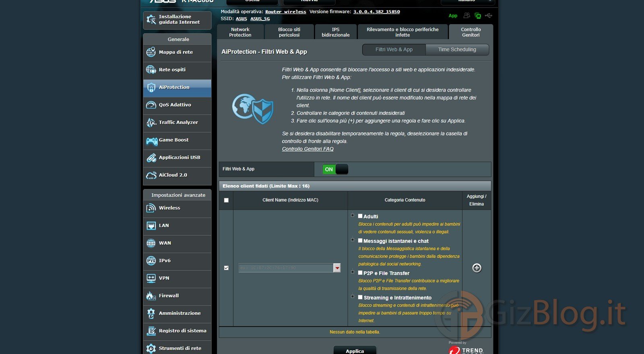Click the firmware version 3.0.0.4.382_15850 link
The width and height of the screenshot is (644, 354).
[x=377, y=12]
